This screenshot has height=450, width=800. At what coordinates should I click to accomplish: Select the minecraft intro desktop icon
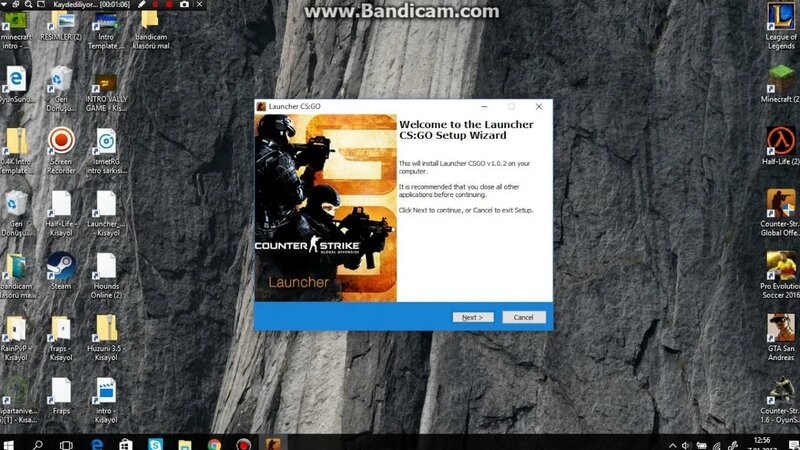[x=16, y=32]
